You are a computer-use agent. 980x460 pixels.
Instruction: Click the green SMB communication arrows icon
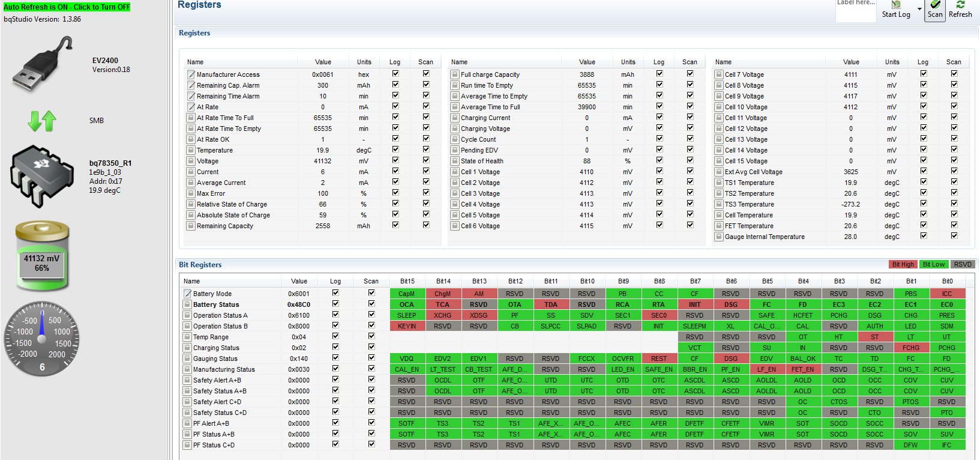coord(42,121)
